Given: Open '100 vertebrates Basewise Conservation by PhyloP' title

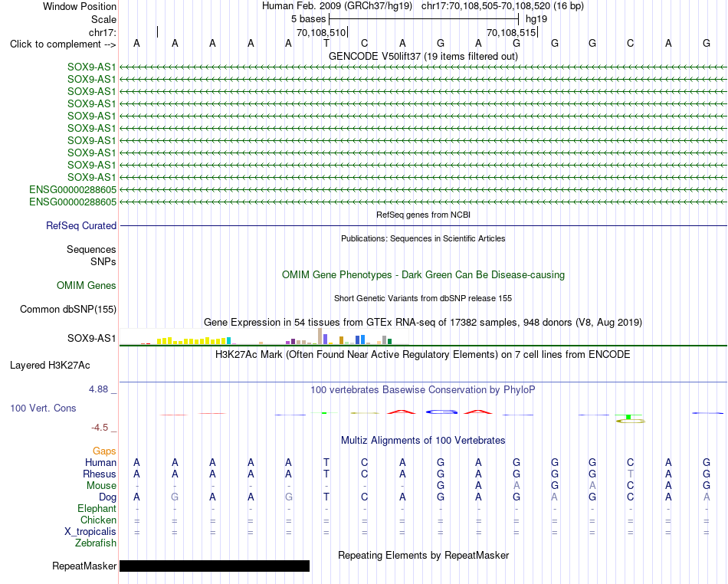Looking at the screenshot, I should click(423, 390).
